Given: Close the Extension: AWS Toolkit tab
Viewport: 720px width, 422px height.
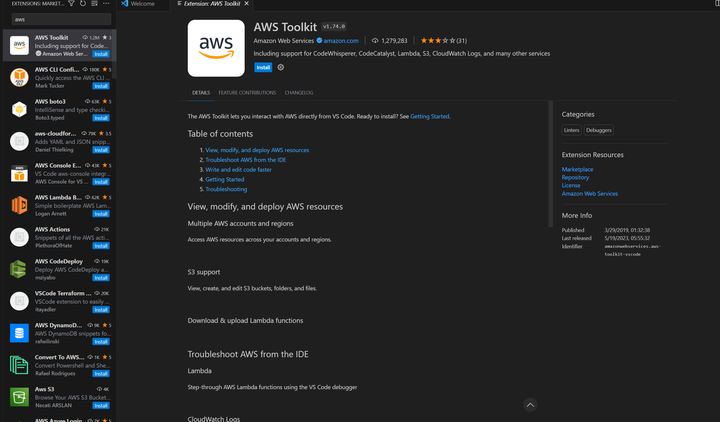Looking at the screenshot, I should coord(247,4).
